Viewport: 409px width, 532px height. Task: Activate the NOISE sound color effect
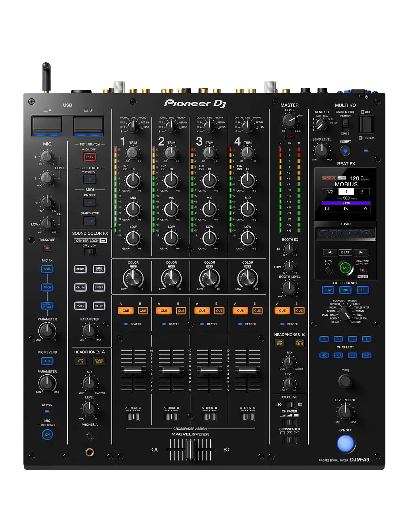click(x=80, y=306)
